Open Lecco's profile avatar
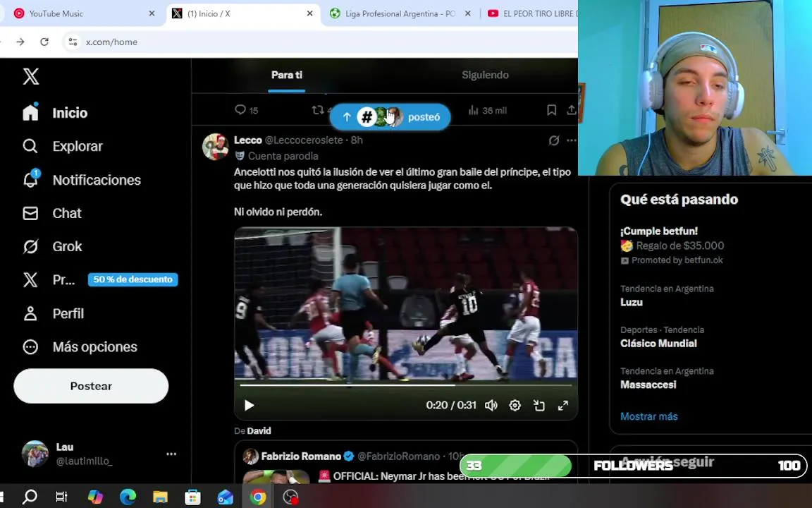Image resolution: width=812 pixels, height=508 pixels. [215, 147]
